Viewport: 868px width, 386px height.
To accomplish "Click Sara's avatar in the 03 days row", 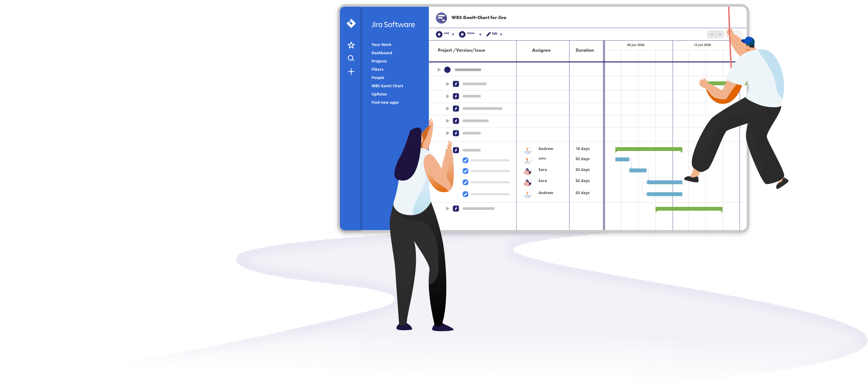I will [527, 171].
